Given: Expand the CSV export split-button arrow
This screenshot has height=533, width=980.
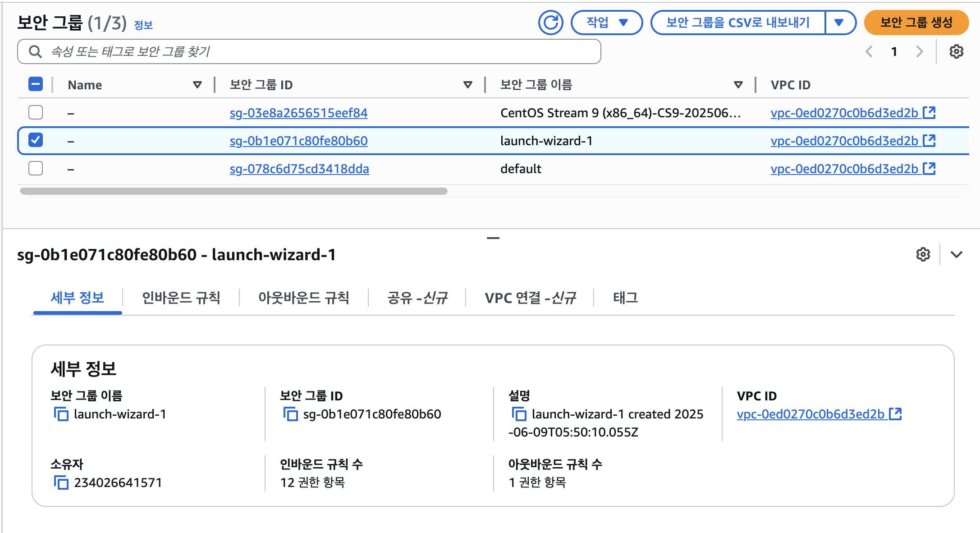Looking at the screenshot, I should tap(839, 23).
